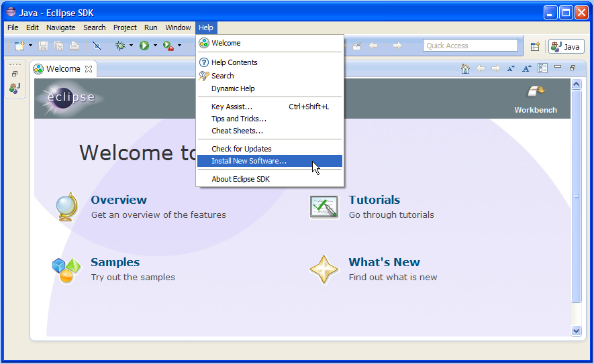Viewport: 594px width, 364px height.
Task: Choose Key Assist menu item
Action: point(270,107)
